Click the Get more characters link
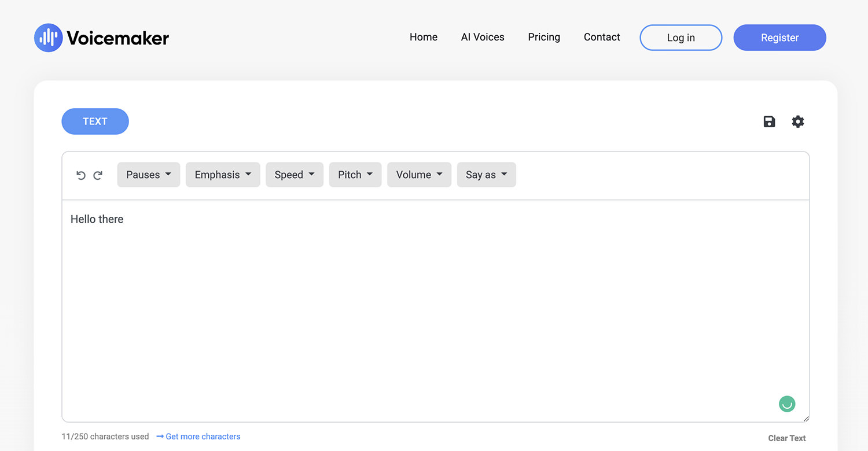 click(198, 437)
